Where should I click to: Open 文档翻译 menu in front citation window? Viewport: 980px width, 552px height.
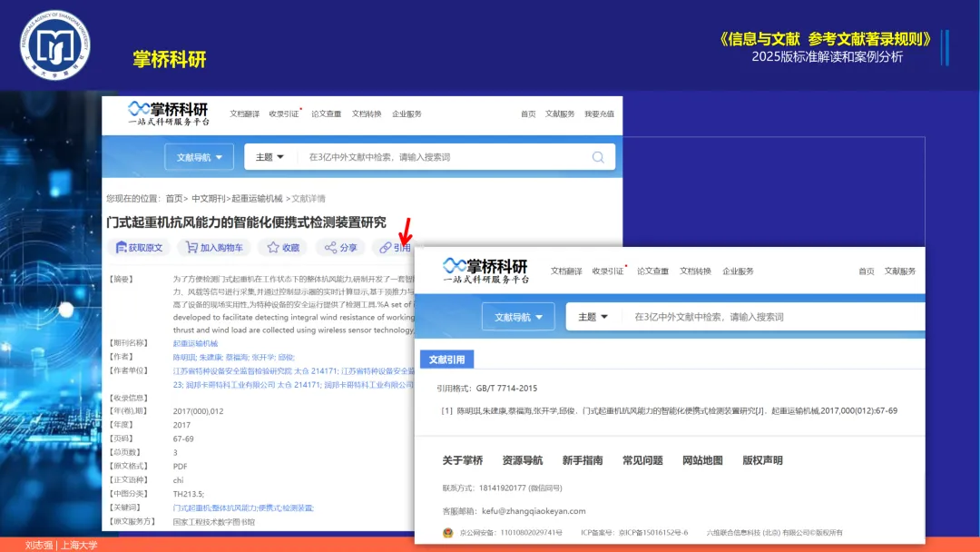(x=566, y=271)
